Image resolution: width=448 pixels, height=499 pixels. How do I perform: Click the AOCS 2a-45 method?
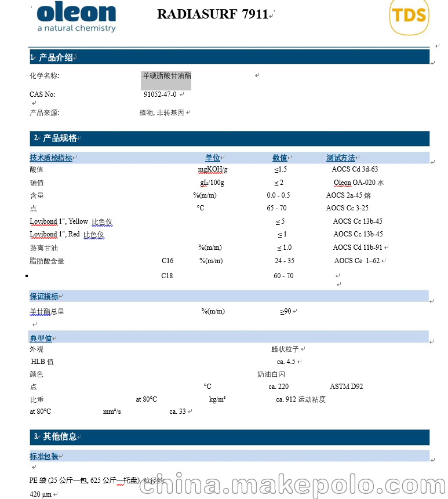[344, 195]
